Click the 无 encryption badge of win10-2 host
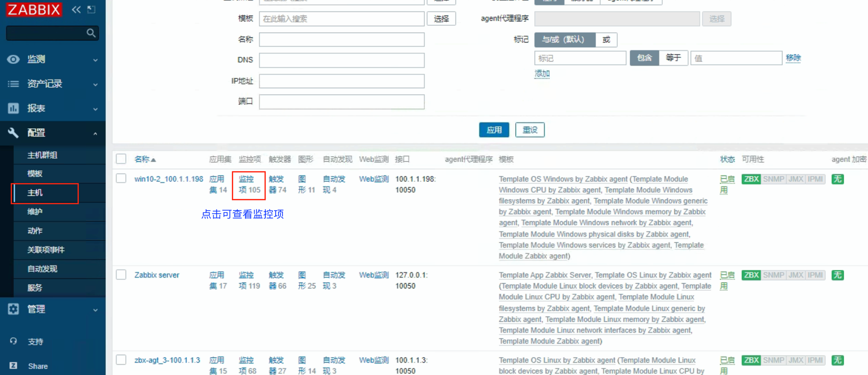868x375 pixels. [x=838, y=179]
